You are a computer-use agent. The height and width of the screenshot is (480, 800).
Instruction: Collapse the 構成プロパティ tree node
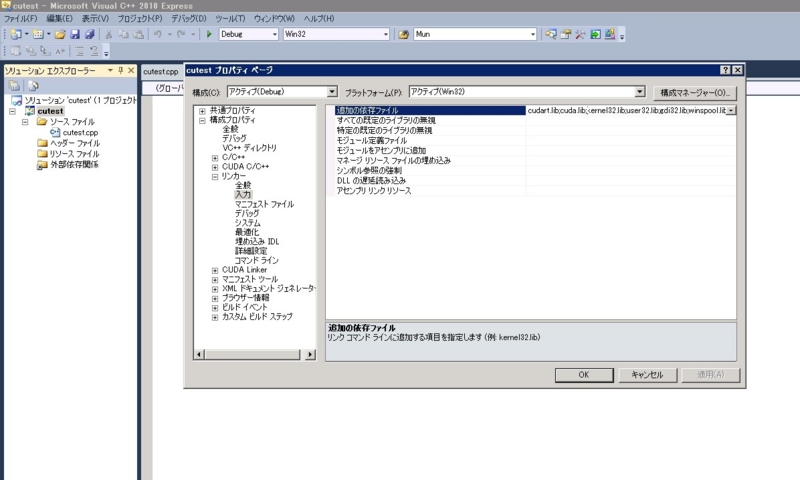203,120
